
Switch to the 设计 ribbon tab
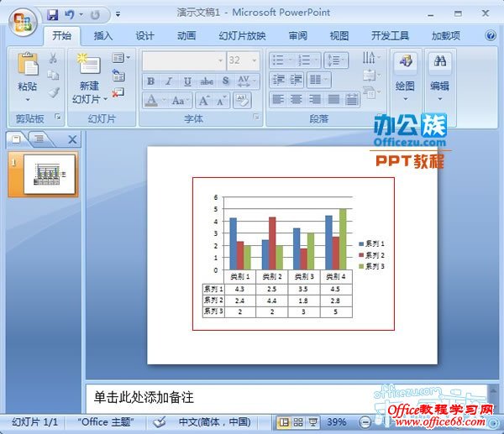point(145,35)
